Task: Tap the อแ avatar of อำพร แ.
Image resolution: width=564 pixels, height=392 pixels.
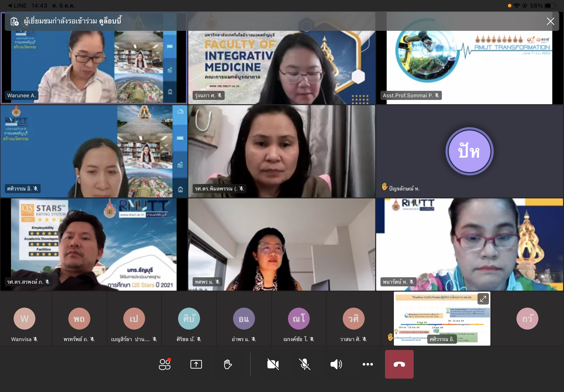Action: [244, 319]
